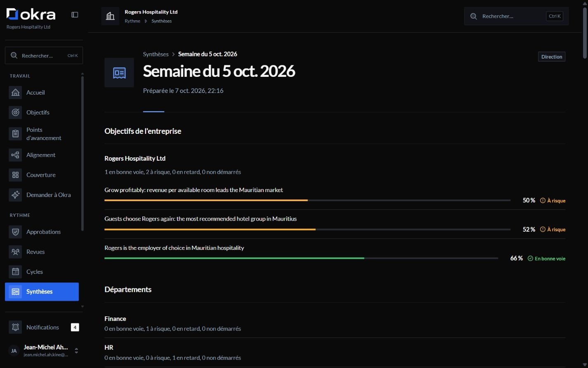Click the building icon in the top header
588x368 pixels.
[x=110, y=16]
